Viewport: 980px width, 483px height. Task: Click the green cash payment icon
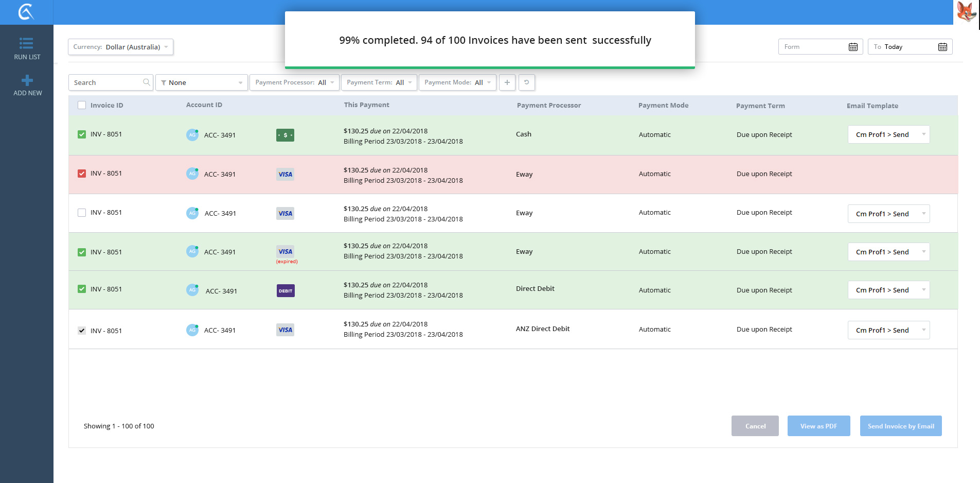click(285, 135)
